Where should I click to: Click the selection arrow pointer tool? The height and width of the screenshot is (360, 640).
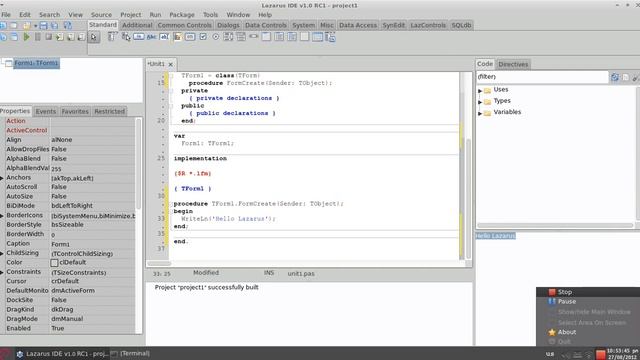[94, 38]
